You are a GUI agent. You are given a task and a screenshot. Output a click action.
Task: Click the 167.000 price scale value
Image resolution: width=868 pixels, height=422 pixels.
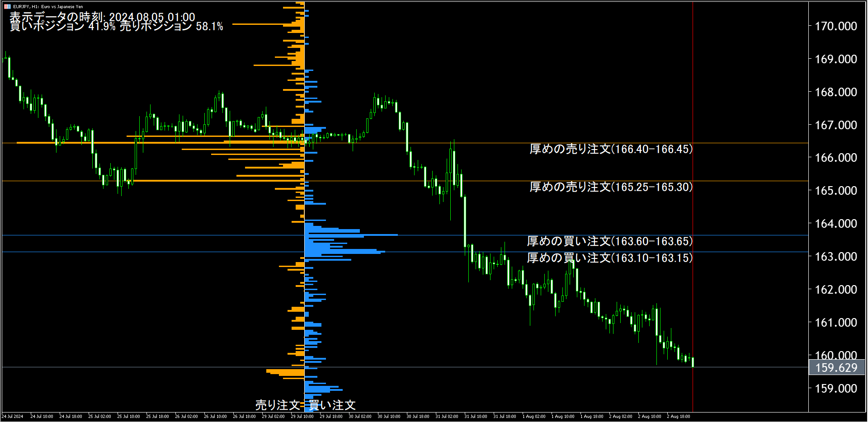coord(836,125)
